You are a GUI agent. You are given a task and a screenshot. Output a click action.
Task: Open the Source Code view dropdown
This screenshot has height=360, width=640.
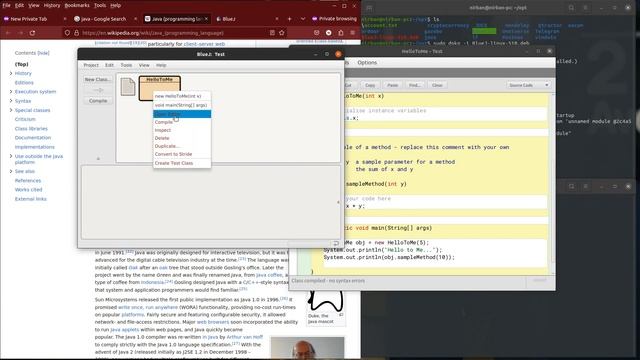click(528, 85)
